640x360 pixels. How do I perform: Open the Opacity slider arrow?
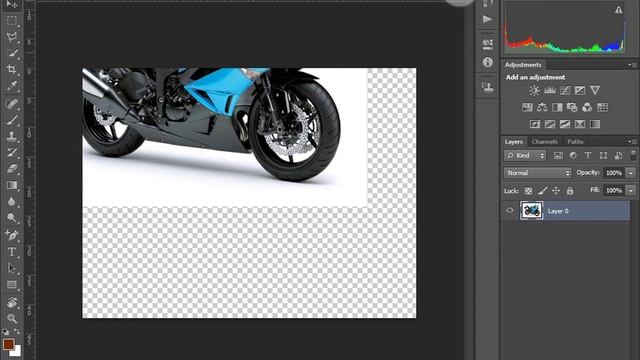(631, 173)
